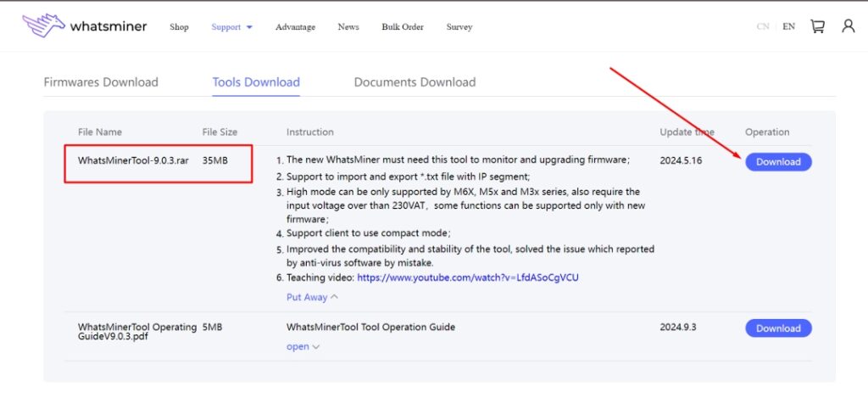Open the News menu item
Screen dimensions: 868x415
pyautogui.click(x=348, y=26)
